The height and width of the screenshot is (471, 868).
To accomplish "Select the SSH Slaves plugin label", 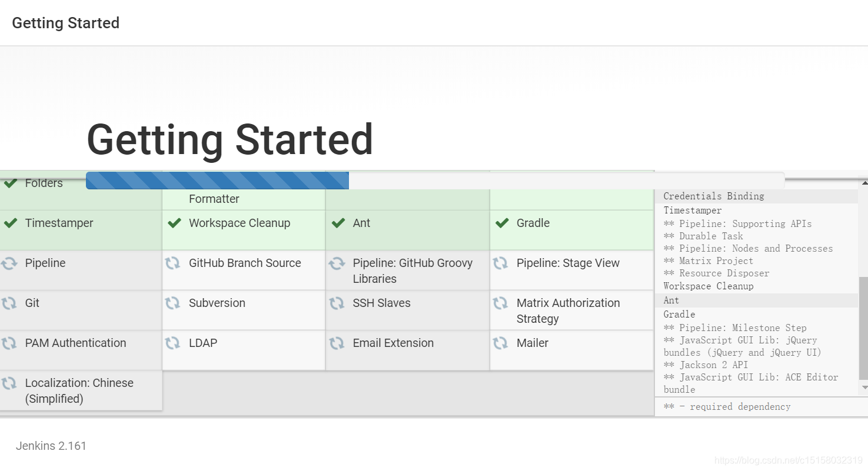I will coord(381,303).
